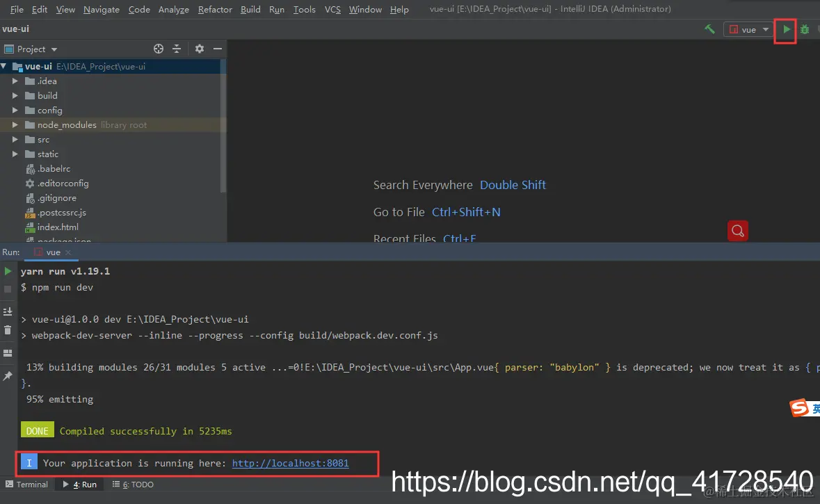Open the Terminal tool window tab
820x504 pixels.
(26, 485)
